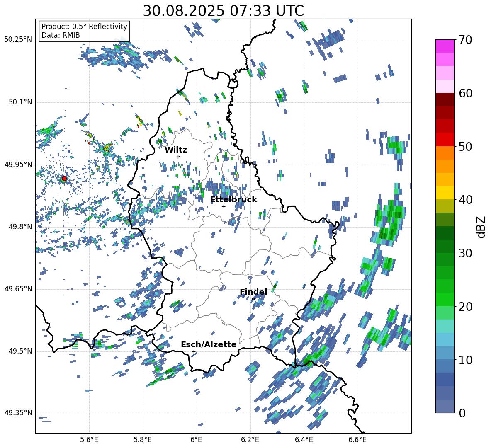Click the cross marker below Findel
The height and width of the screenshot is (448, 491).
(x=253, y=299)
